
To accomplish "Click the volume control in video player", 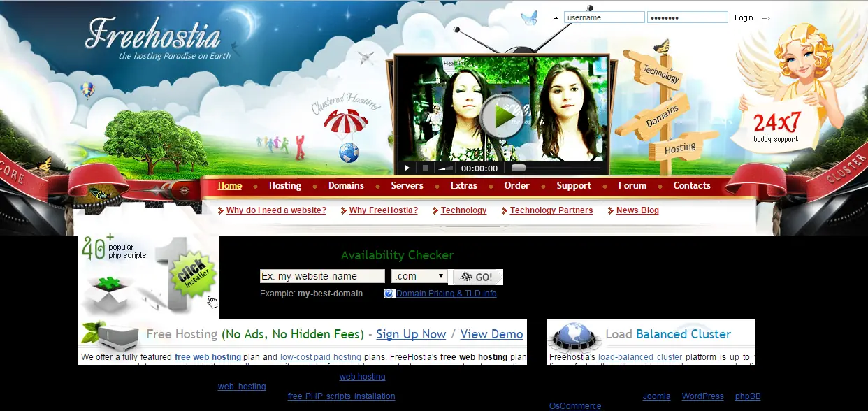I will (445, 168).
